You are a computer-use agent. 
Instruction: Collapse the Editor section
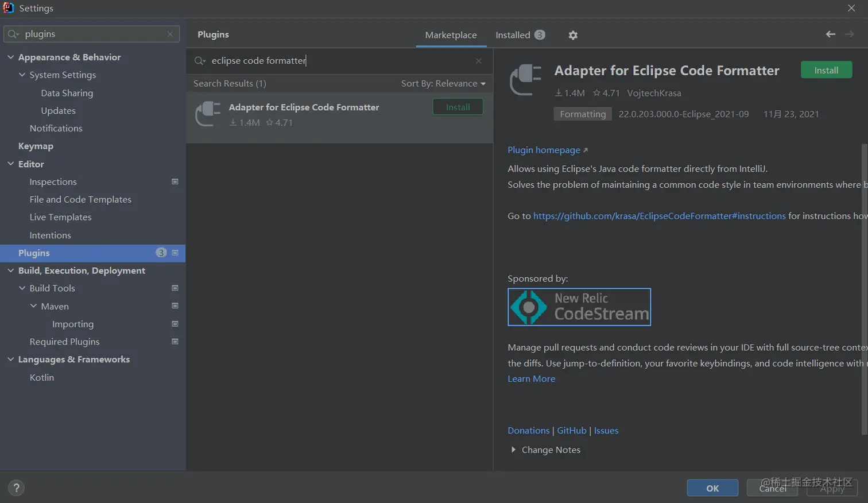pyautogui.click(x=10, y=164)
